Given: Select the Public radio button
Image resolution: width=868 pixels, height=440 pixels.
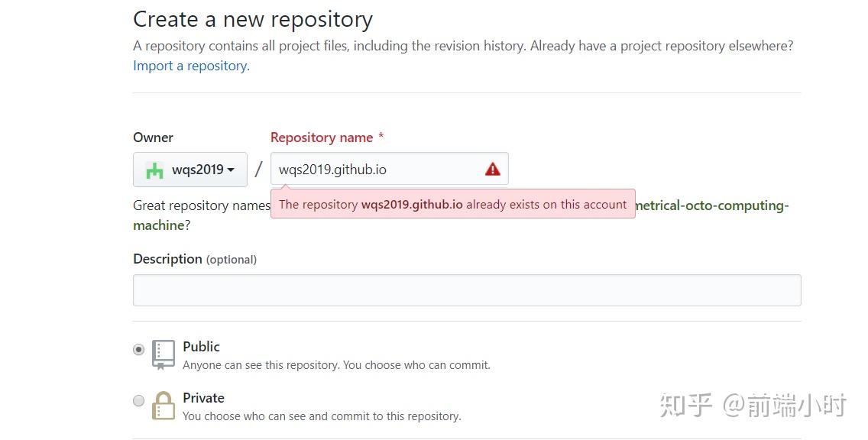Looking at the screenshot, I should (x=138, y=349).
